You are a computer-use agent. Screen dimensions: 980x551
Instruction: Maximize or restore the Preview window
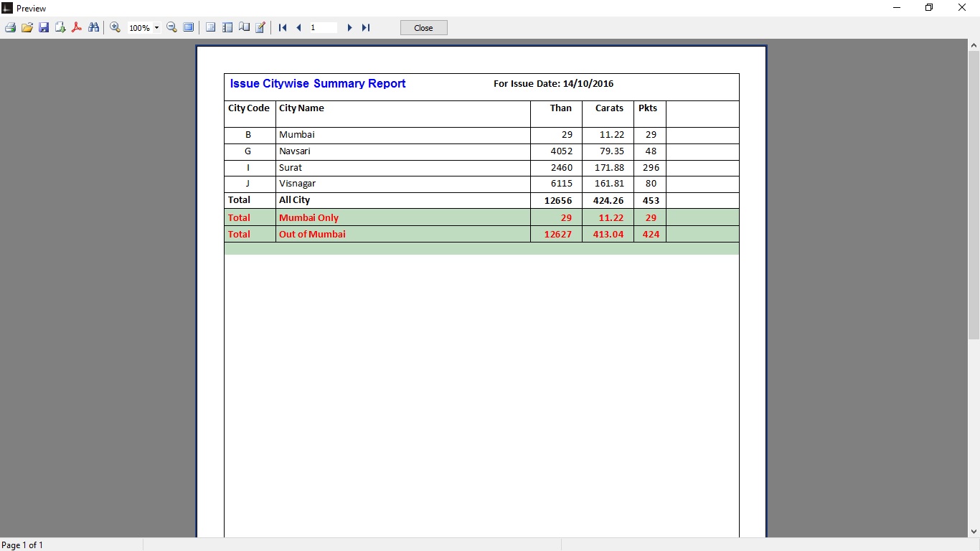pyautogui.click(x=929, y=8)
